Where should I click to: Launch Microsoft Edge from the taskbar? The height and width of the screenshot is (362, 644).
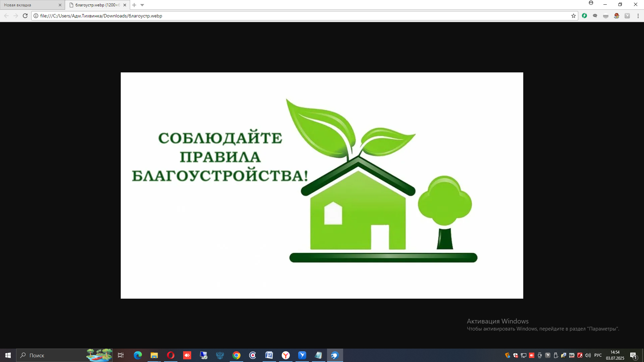[x=138, y=355]
